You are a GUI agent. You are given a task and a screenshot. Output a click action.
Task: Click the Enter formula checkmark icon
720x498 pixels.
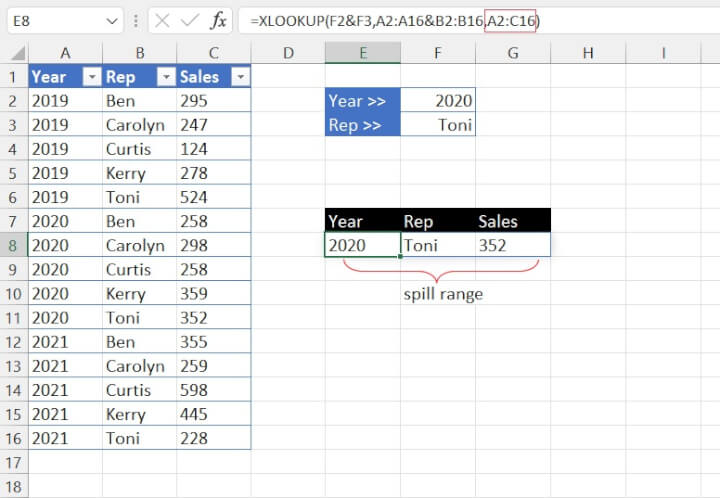190,21
